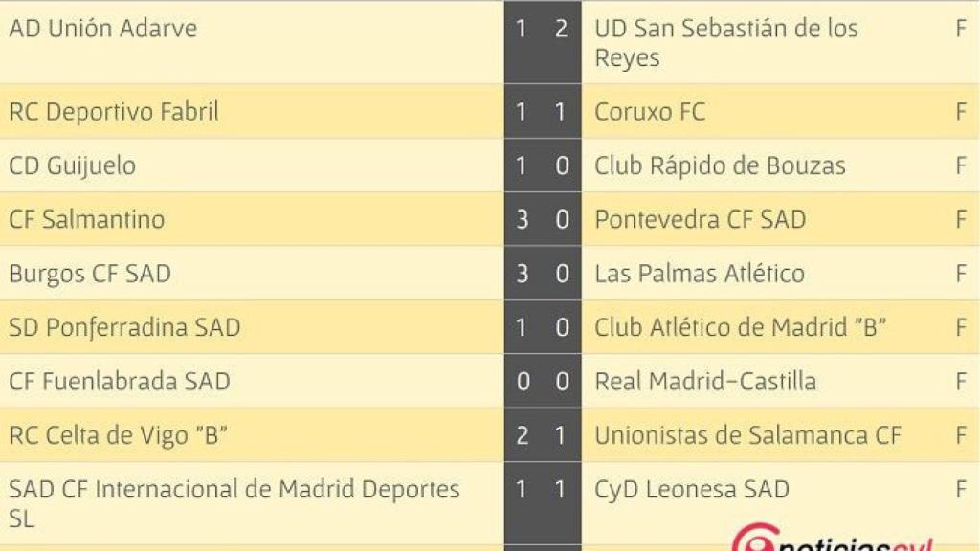Select Burgos CF SAD team
Viewport: 980px width, 551px height.
(90, 274)
